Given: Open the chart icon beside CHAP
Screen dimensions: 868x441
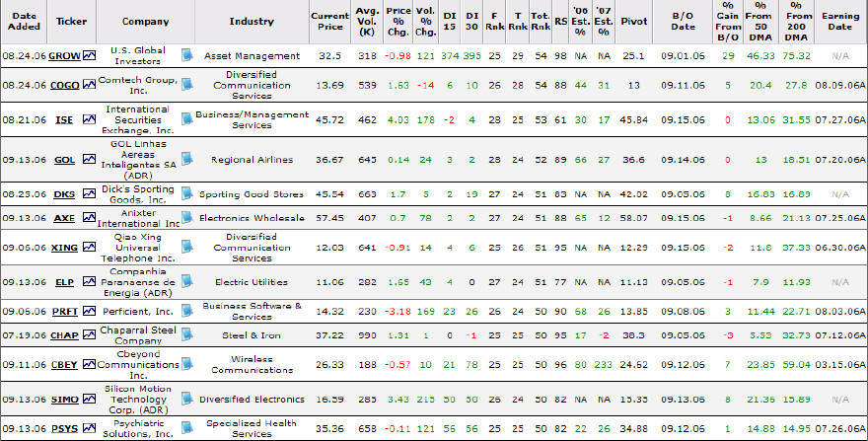Looking at the screenshot, I should 89,334.
